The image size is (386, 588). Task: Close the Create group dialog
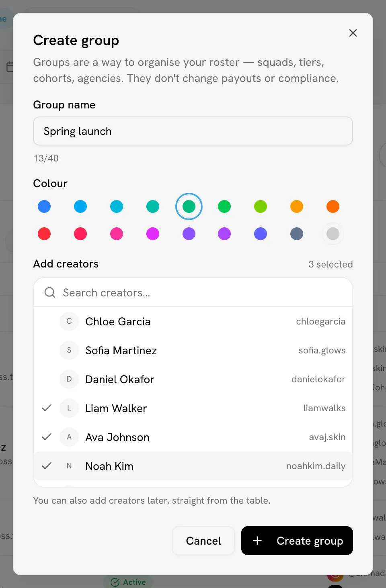(353, 33)
